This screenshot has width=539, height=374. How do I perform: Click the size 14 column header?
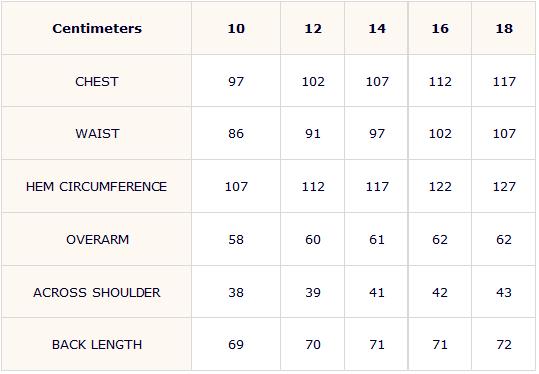pos(377,28)
